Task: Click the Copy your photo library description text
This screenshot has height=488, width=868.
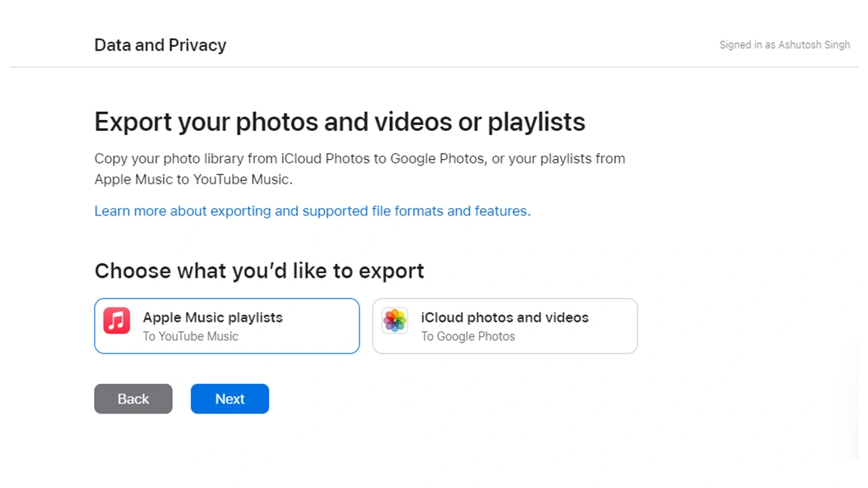Action: coord(359,169)
